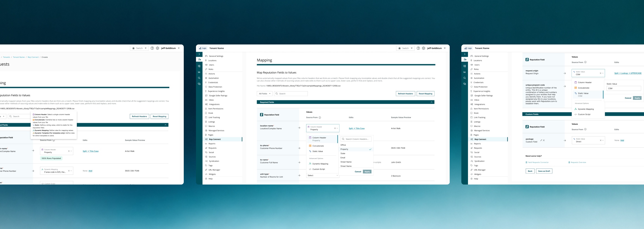Open unit-type Select dropdown
Image resolution: width=644 pixels, height=229 pixels.
coord(323,175)
